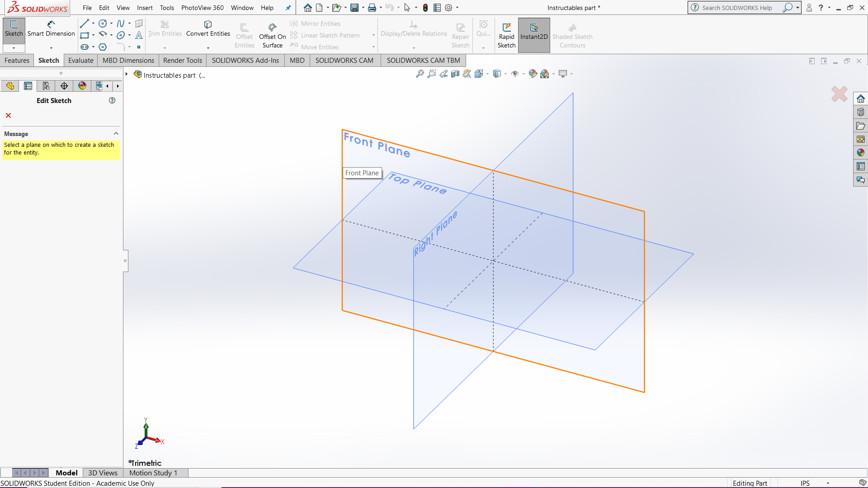The width and height of the screenshot is (868, 488).
Task: Switch to the FeatureManager design tree tab
Action: pyautogui.click(x=10, y=85)
